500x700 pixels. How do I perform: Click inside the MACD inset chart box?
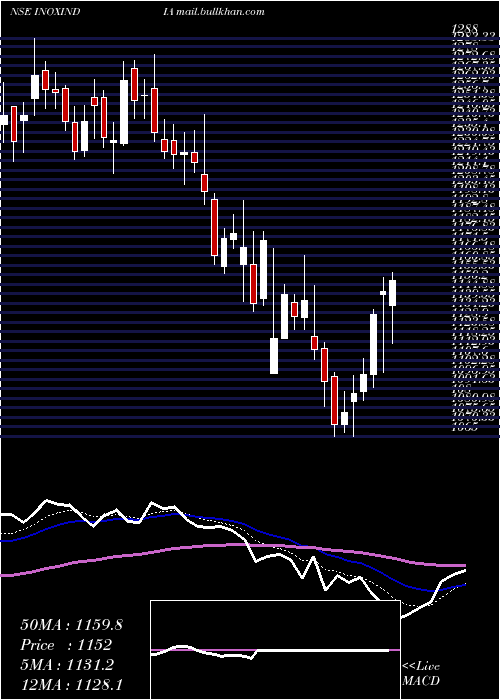pyautogui.click(x=275, y=650)
